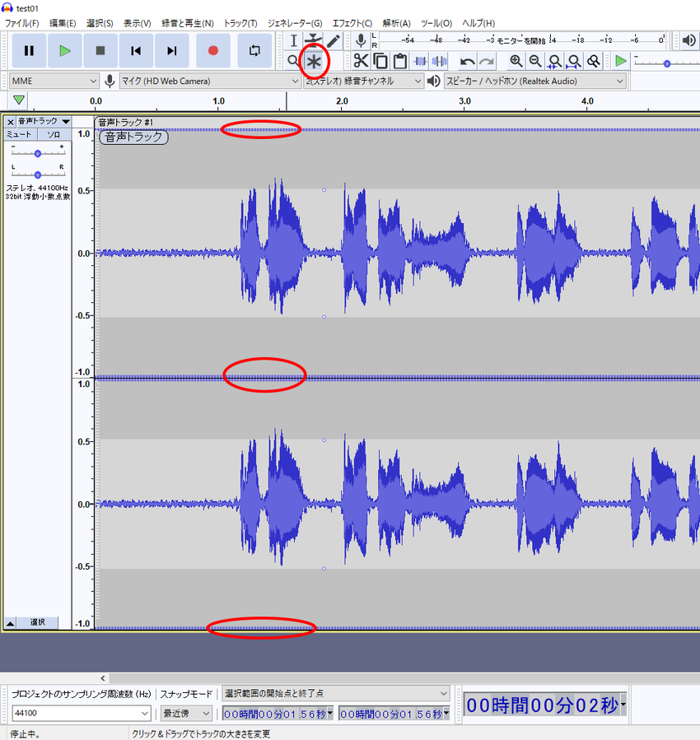Adjust the track L/R pan slider

[38, 175]
